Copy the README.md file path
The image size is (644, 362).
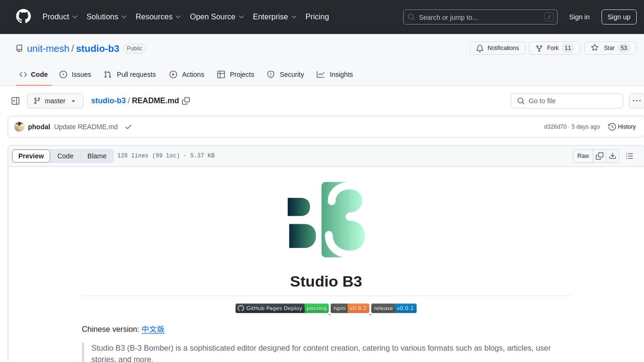coord(186,100)
